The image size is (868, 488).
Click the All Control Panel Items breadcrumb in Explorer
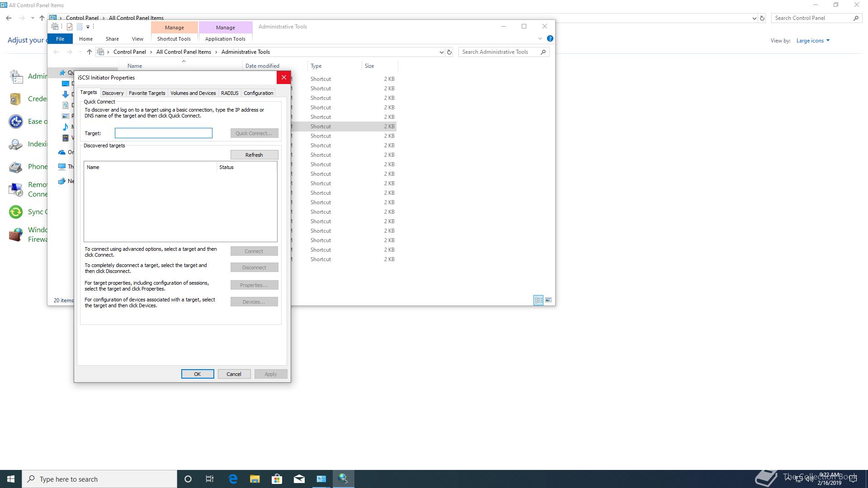[x=184, y=52]
